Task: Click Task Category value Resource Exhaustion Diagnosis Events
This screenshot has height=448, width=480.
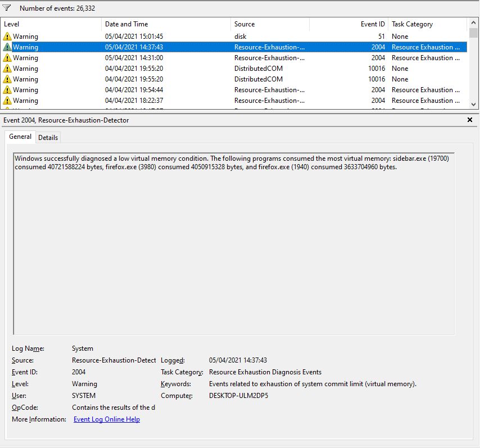Action: pos(265,372)
